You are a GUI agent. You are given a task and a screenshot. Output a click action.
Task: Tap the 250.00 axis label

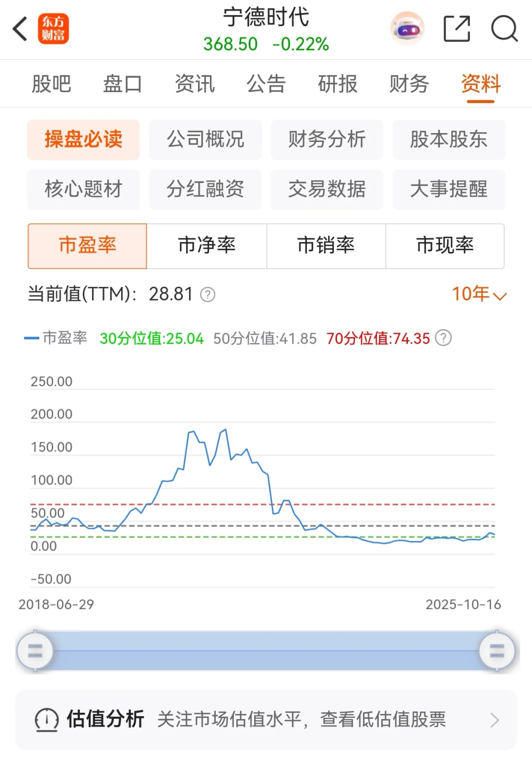[x=51, y=382]
